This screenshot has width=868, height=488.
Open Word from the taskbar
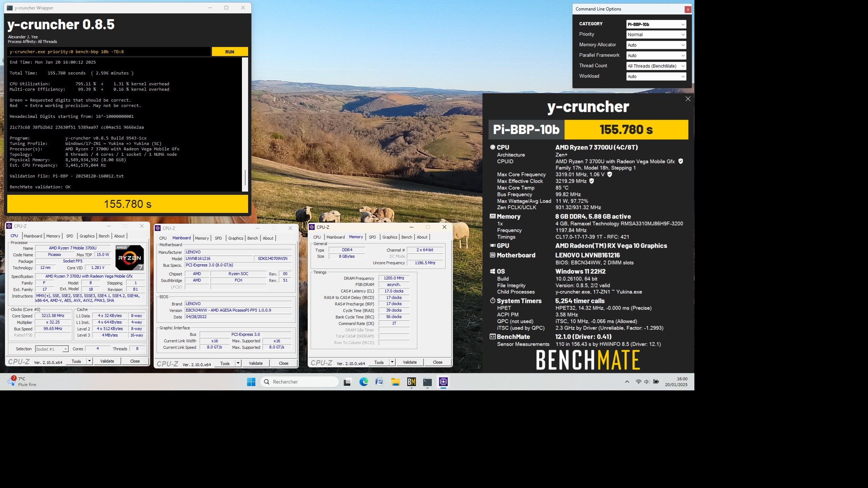379,382
